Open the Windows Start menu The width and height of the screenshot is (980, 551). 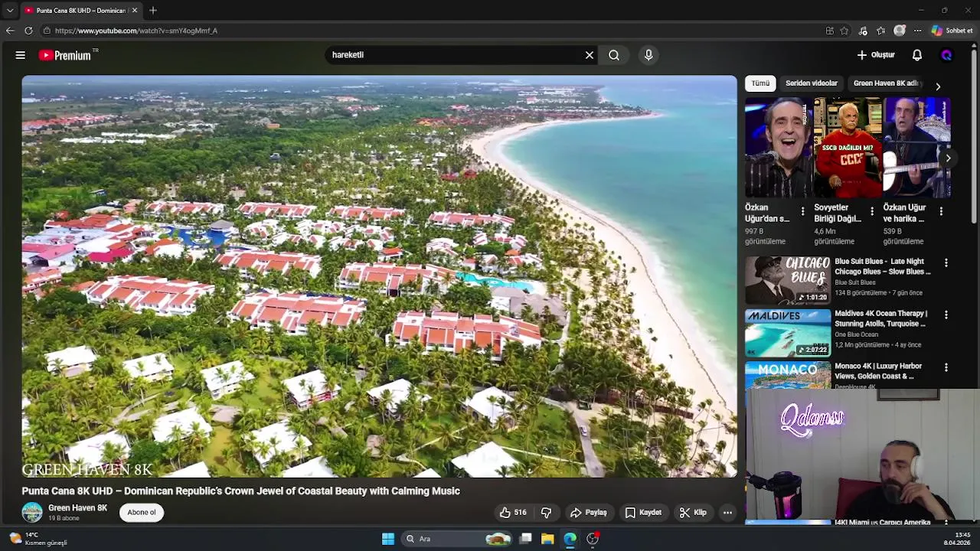(x=388, y=539)
